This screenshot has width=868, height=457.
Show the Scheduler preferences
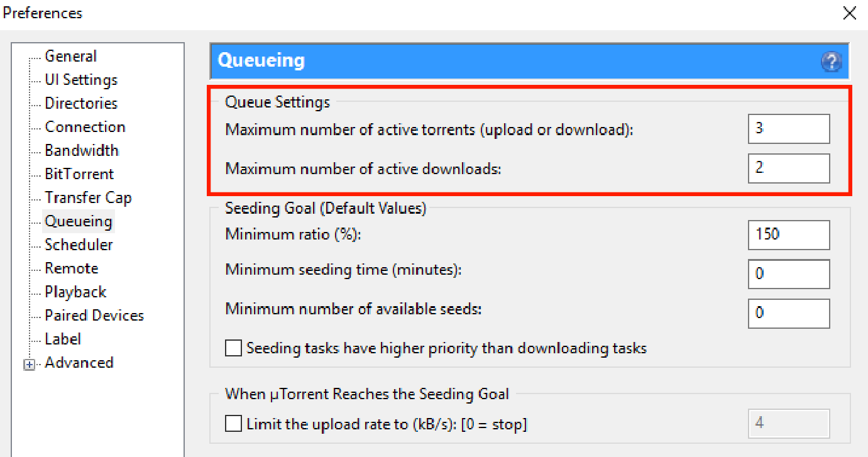(79, 245)
